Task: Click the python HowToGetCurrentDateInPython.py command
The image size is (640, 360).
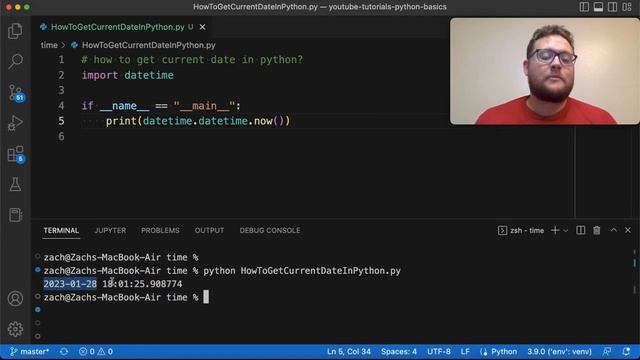Action: coord(302,271)
